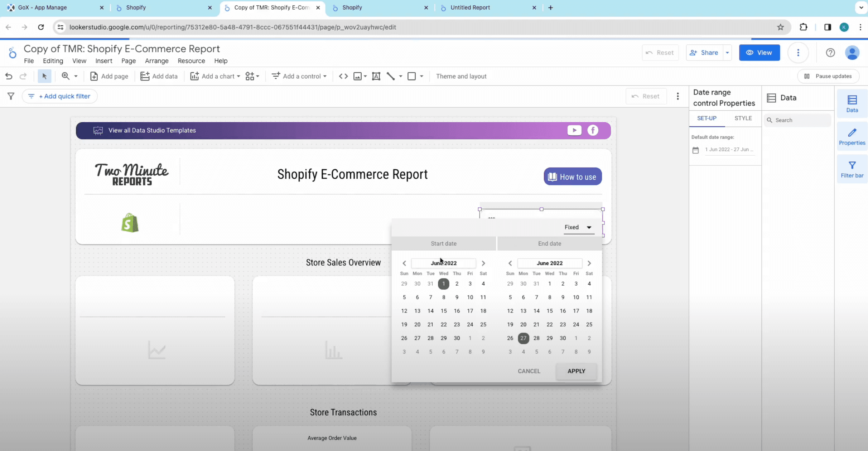Viewport: 868px width, 451px height.
Task: Switch to the STYLE tab
Action: click(x=743, y=118)
